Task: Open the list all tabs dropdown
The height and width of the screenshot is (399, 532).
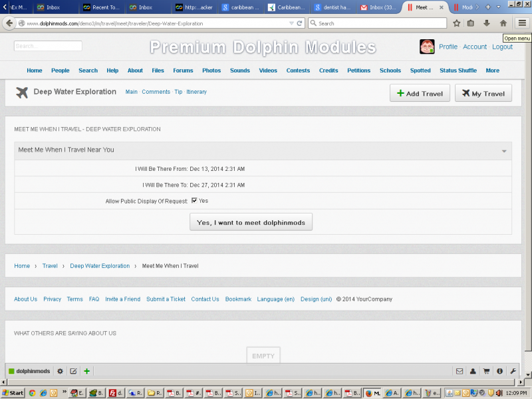Action: coord(498,7)
